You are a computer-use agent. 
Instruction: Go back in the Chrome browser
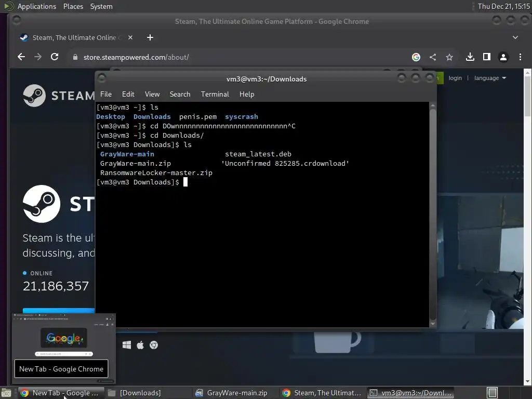point(21,57)
